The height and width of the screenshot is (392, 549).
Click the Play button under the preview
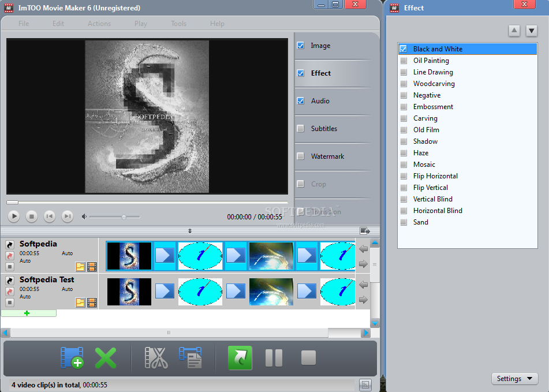pos(14,216)
